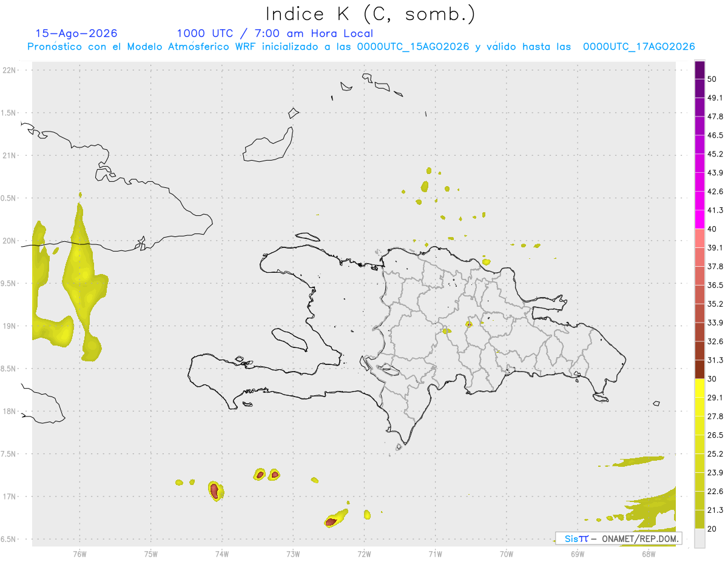The height and width of the screenshot is (562, 728).
Task: Click the '43.9' color scale label
Action: coord(715,173)
